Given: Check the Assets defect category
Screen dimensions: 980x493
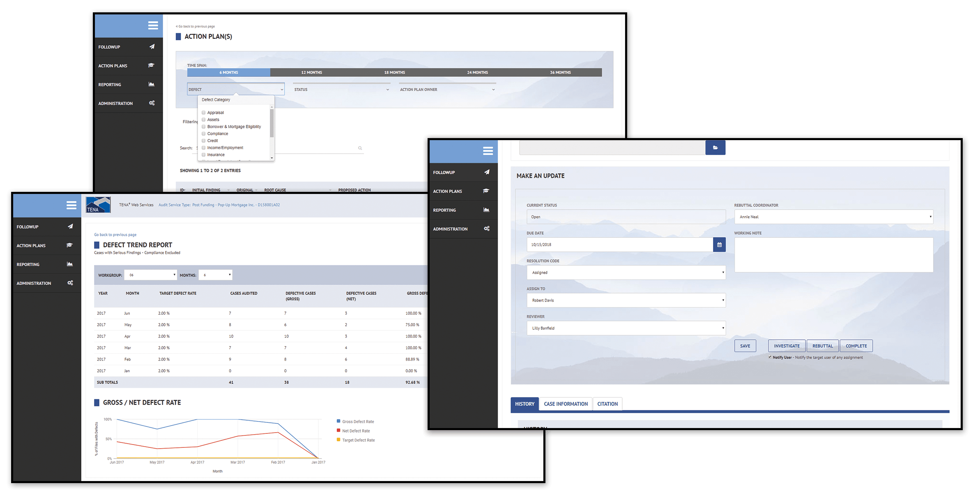Looking at the screenshot, I should coord(203,120).
